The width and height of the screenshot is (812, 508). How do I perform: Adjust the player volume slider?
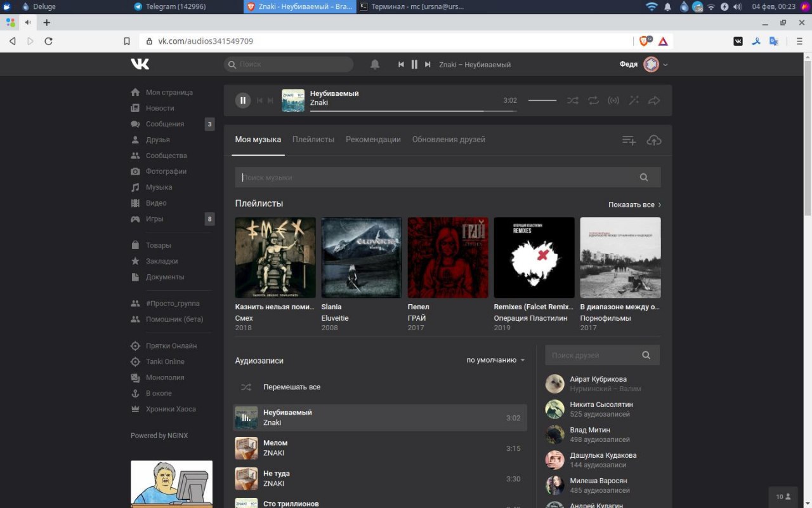pyautogui.click(x=542, y=100)
